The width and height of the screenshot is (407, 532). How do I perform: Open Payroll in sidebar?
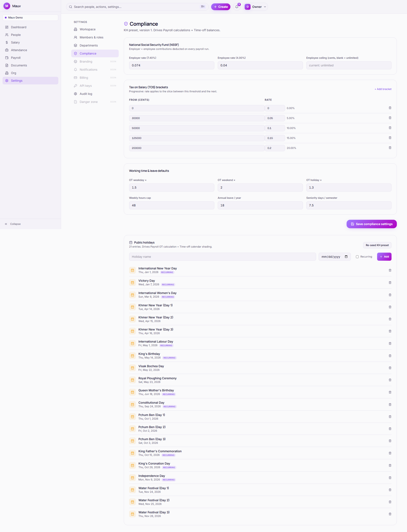pos(30,58)
